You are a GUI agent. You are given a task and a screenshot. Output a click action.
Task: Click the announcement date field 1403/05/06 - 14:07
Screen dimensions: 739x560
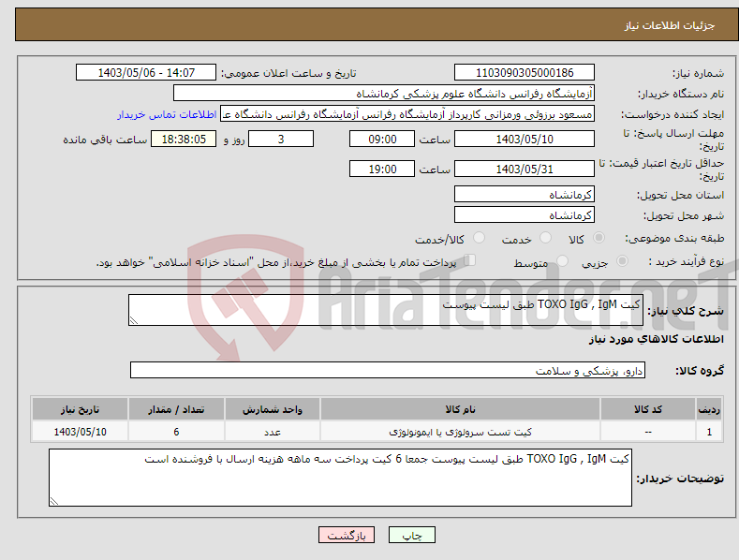146,73
